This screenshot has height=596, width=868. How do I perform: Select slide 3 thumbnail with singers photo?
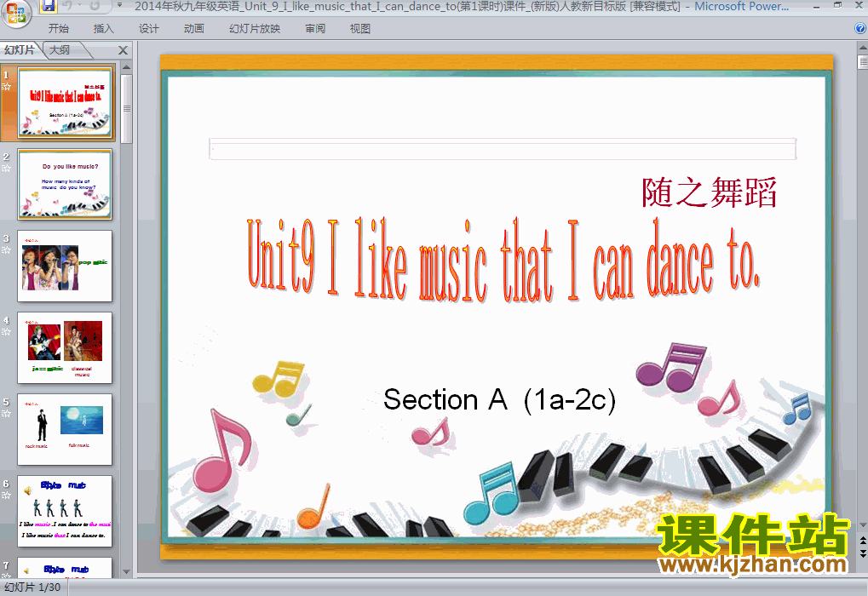[x=65, y=266]
